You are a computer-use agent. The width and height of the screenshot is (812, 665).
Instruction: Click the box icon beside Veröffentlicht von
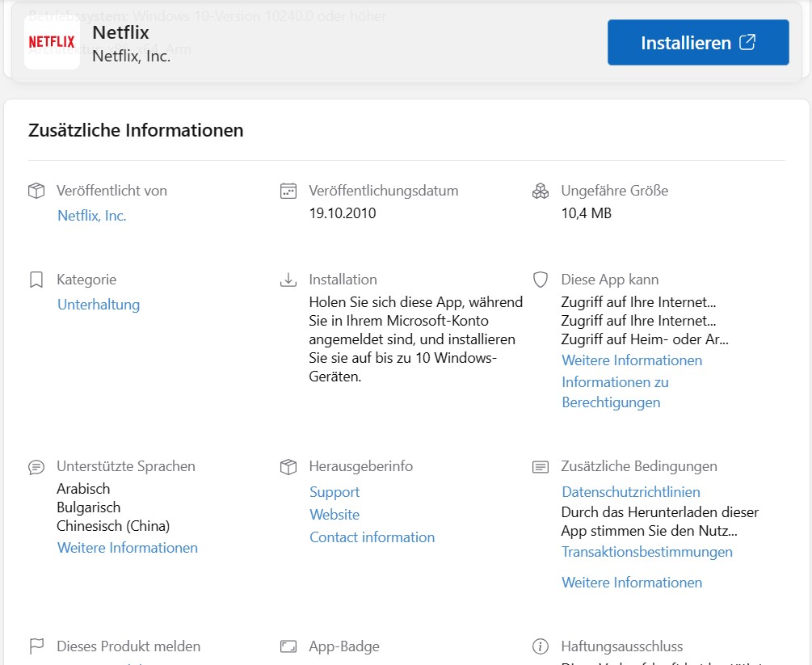[36, 191]
